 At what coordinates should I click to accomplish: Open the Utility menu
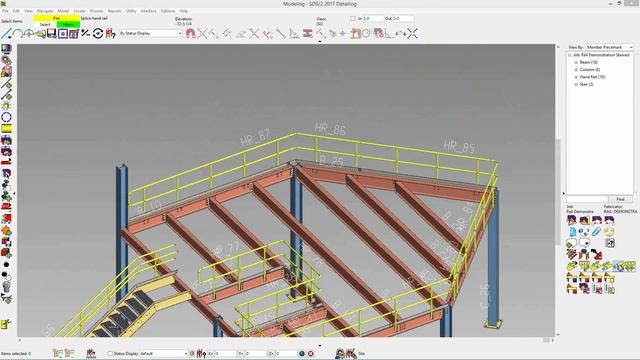point(131,11)
